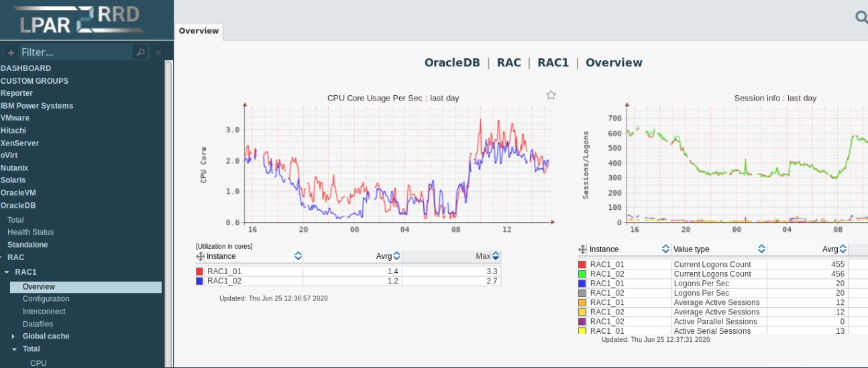868x368 pixels.
Task: Click the plus icon beside Filter field
Action: (x=11, y=52)
